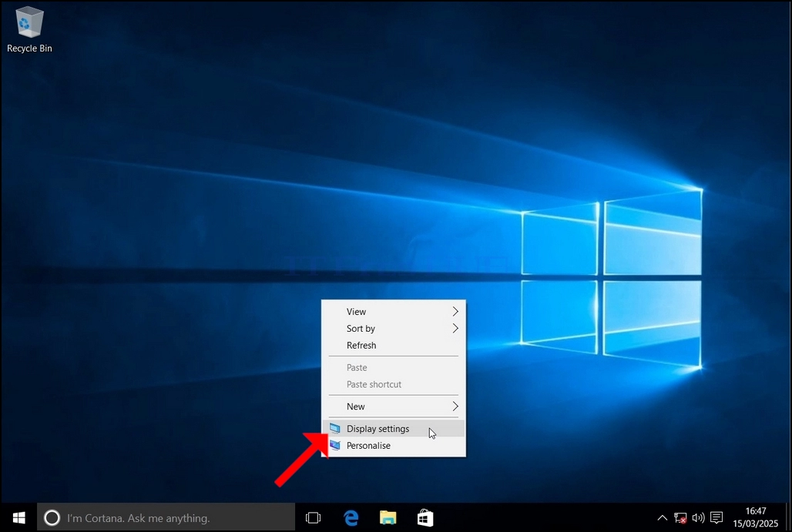This screenshot has width=792, height=532.
Task: Show hidden tray icons chevron
Action: pyautogui.click(x=663, y=518)
